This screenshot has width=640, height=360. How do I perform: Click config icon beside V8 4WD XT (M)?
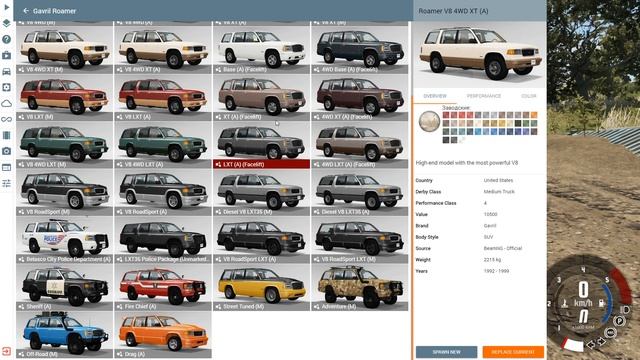click(21, 70)
